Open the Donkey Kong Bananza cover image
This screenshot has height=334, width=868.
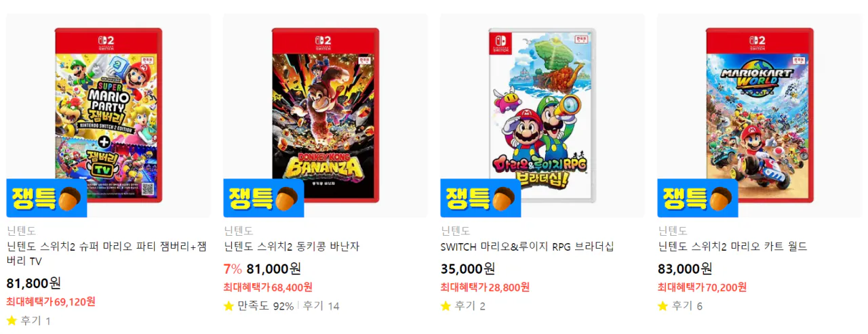[x=325, y=114]
